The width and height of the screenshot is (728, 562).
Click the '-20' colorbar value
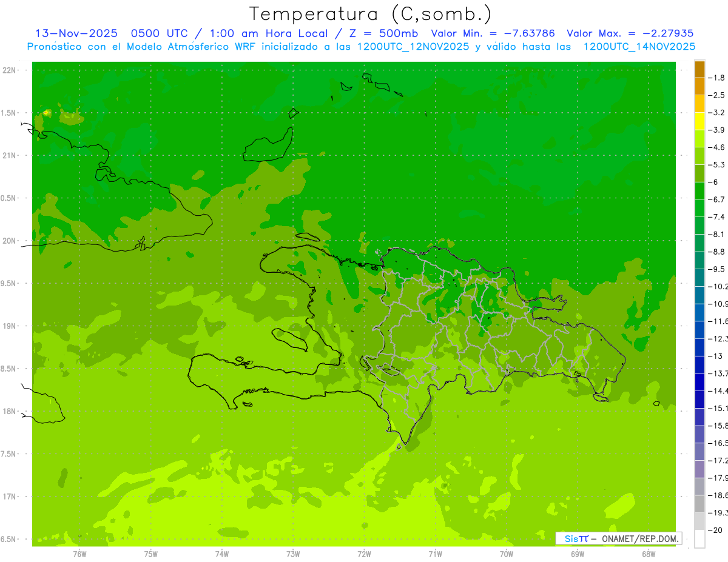pos(716,530)
